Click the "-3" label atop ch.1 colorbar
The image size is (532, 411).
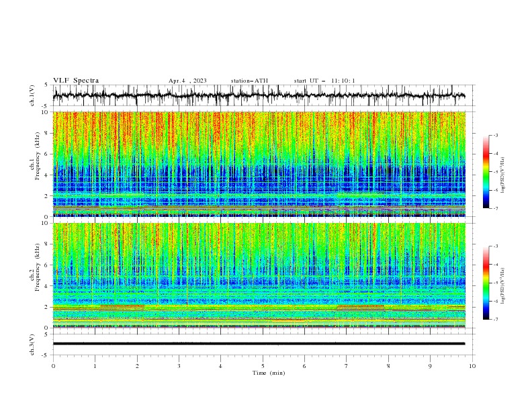pyautogui.click(x=496, y=135)
